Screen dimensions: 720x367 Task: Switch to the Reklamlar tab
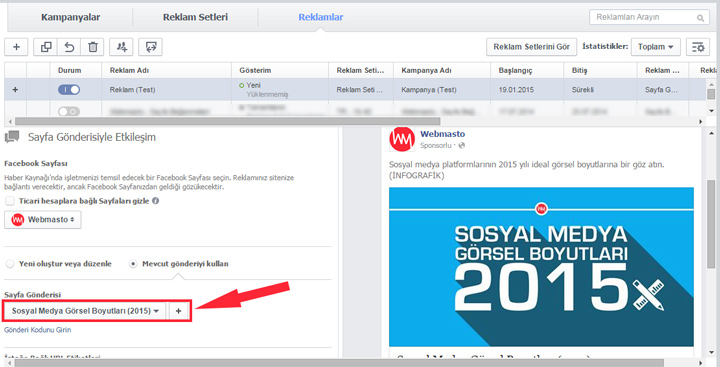click(x=321, y=17)
